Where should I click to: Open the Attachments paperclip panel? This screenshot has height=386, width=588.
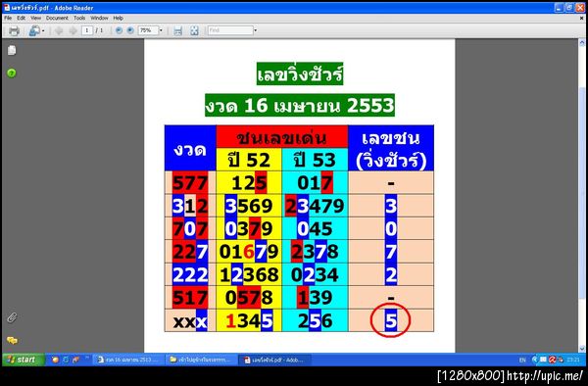click(x=12, y=317)
